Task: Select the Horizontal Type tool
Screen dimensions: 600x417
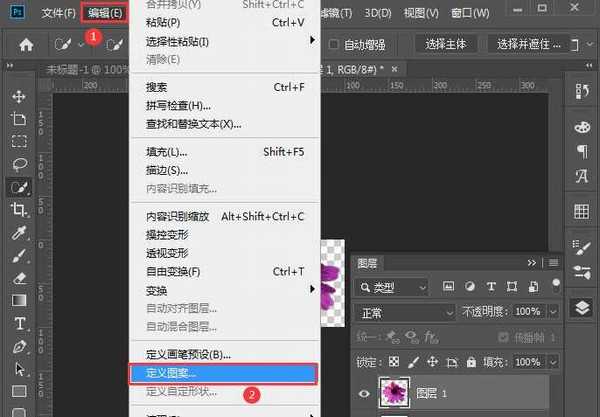Action: (19, 323)
